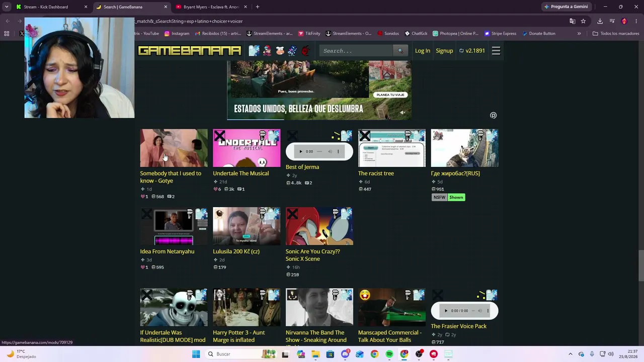Viewport: 644px width, 362px height.
Task: Open the Lulusila 200 Kč thumbnail
Action: pyautogui.click(x=247, y=226)
